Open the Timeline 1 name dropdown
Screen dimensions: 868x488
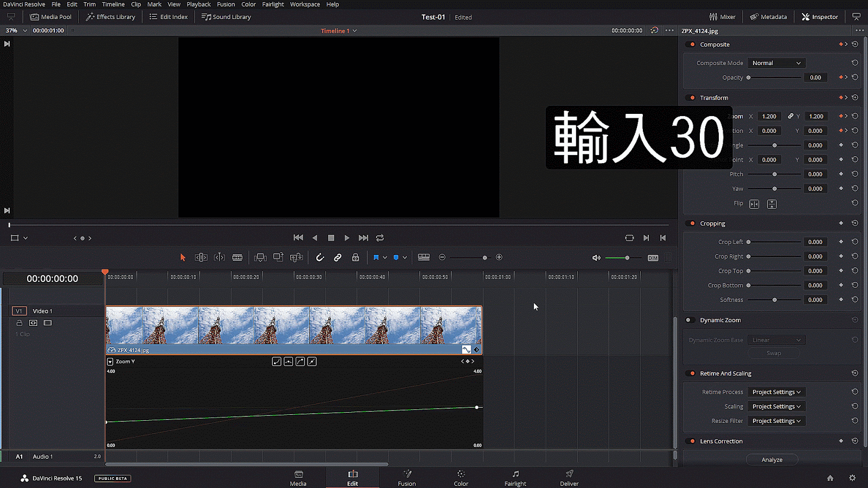pos(339,31)
